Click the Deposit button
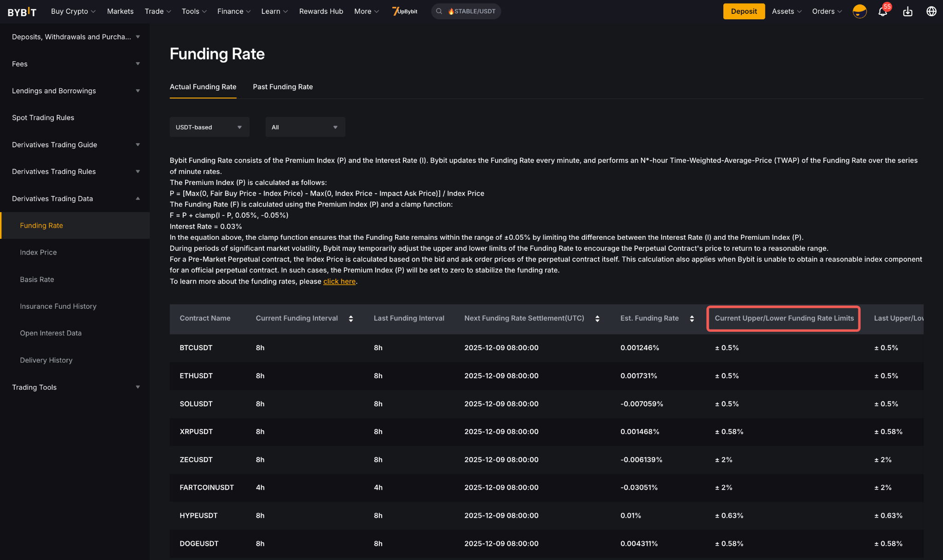The width and height of the screenshot is (943, 560). 744,12
